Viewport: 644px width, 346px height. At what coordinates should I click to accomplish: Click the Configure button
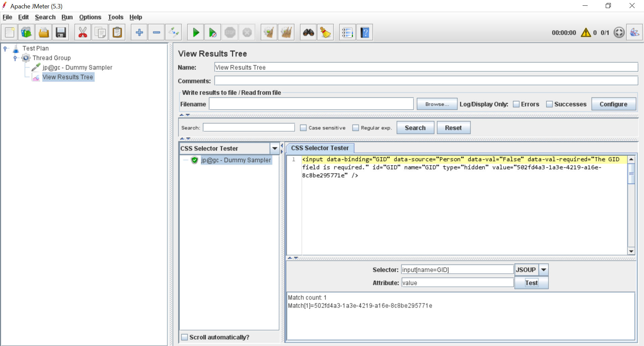[x=613, y=104]
